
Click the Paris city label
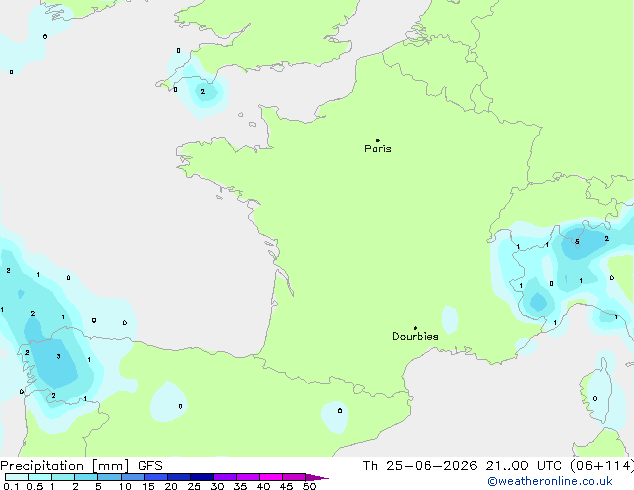pyautogui.click(x=378, y=148)
